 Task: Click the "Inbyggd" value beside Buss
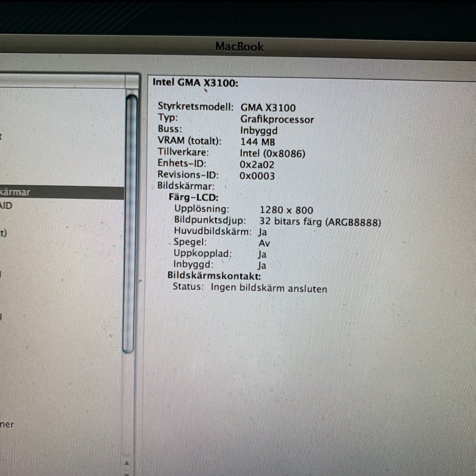[x=259, y=131]
